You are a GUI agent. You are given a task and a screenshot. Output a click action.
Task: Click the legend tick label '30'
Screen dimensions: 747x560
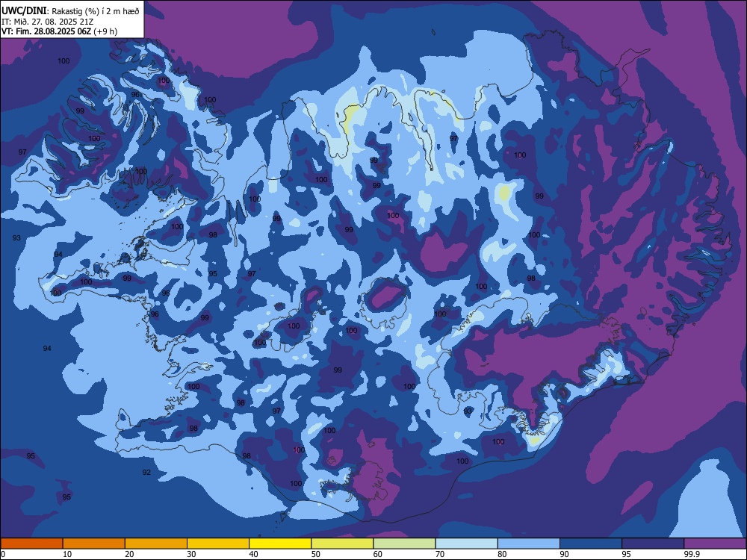click(x=191, y=554)
